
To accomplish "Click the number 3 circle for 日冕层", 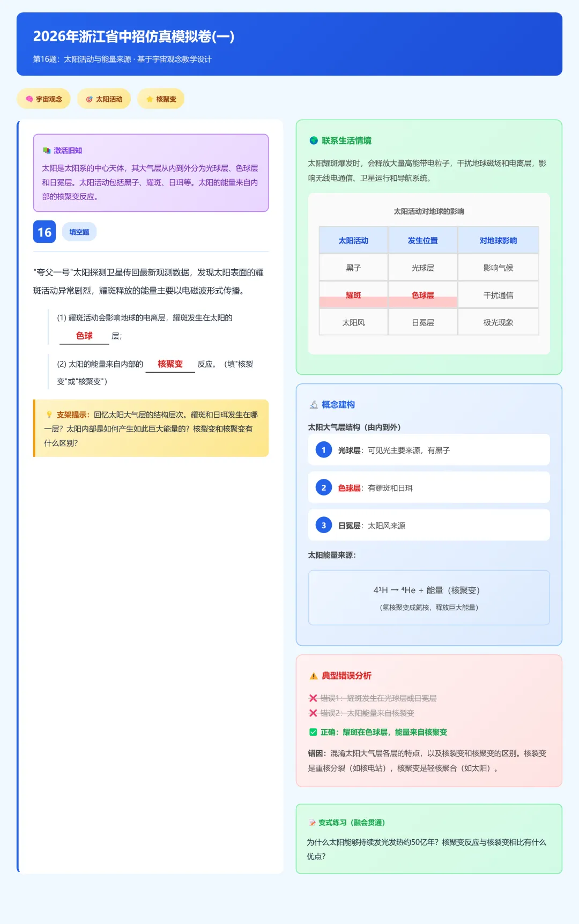I will (324, 525).
